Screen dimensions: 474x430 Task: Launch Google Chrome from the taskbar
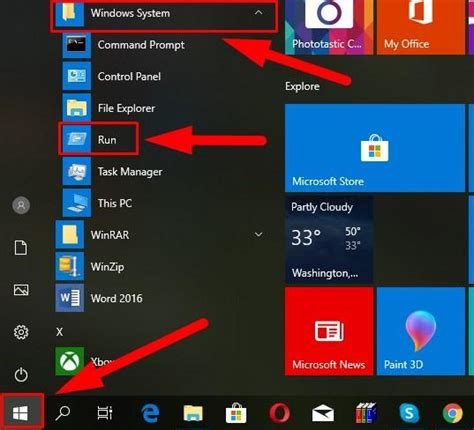coord(452,413)
